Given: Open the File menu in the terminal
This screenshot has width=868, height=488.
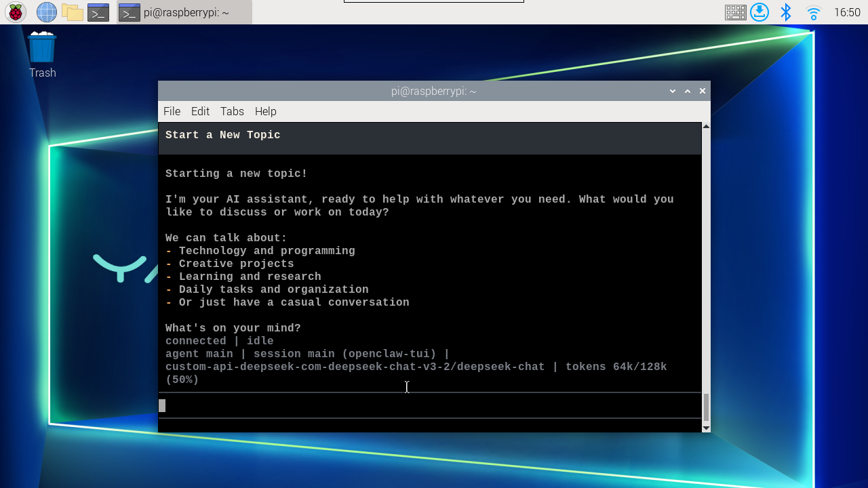Looking at the screenshot, I should coord(172,111).
